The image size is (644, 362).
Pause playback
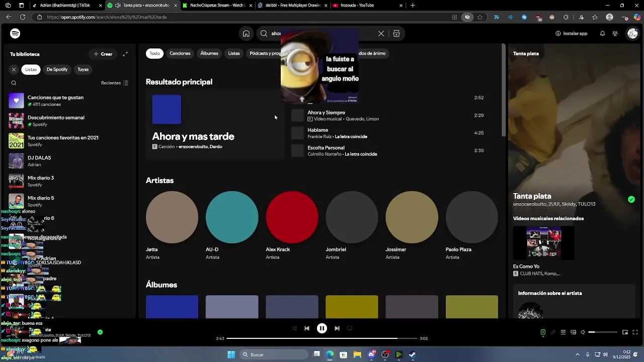[322, 328]
